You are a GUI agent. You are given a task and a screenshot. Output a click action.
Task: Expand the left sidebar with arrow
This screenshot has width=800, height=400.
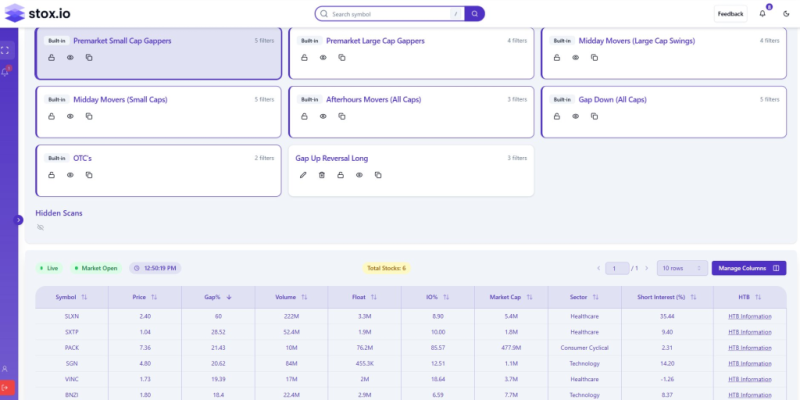[18, 219]
